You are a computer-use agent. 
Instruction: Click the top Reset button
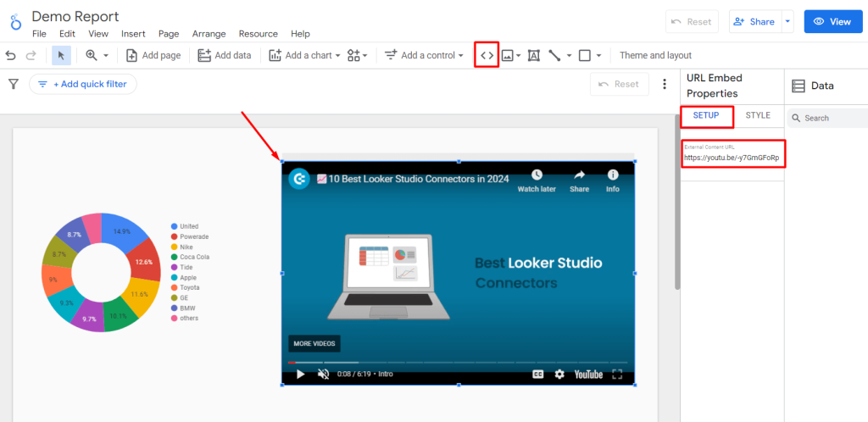[692, 21]
